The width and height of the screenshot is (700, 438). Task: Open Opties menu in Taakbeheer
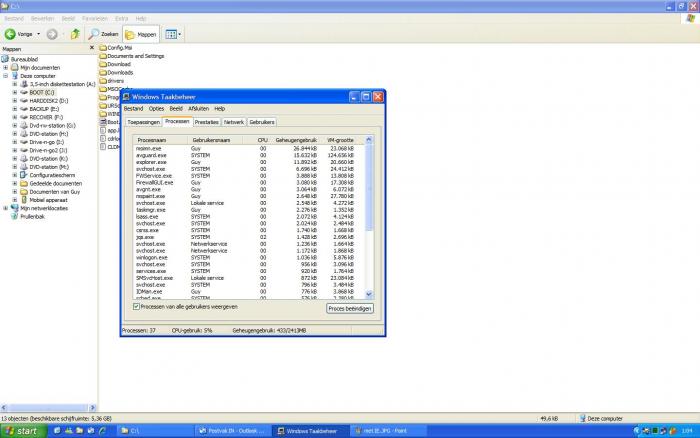click(156, 108)
